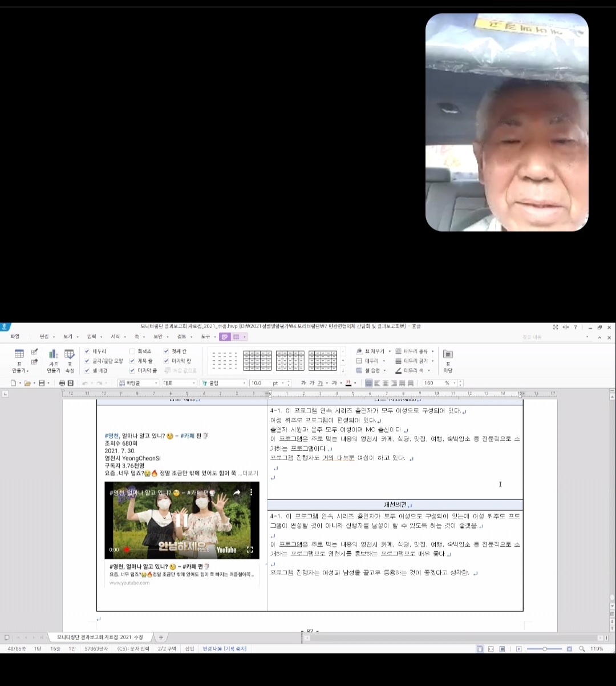Open the 입력 menu

(91, 337)
